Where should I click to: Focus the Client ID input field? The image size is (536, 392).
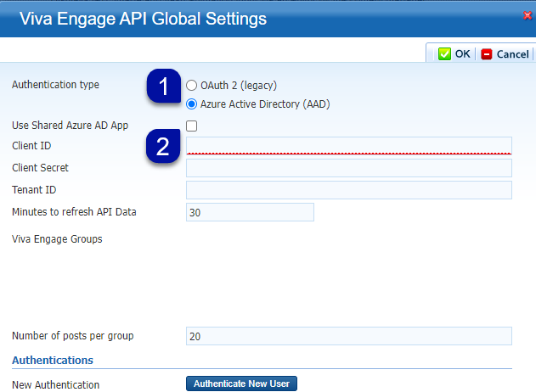(x=349, y=146)
